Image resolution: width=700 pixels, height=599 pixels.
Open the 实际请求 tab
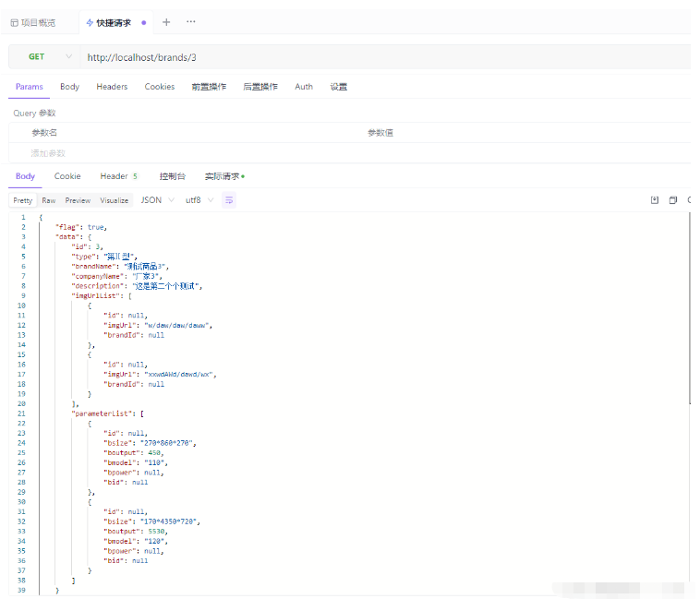(x=224, y=176)
